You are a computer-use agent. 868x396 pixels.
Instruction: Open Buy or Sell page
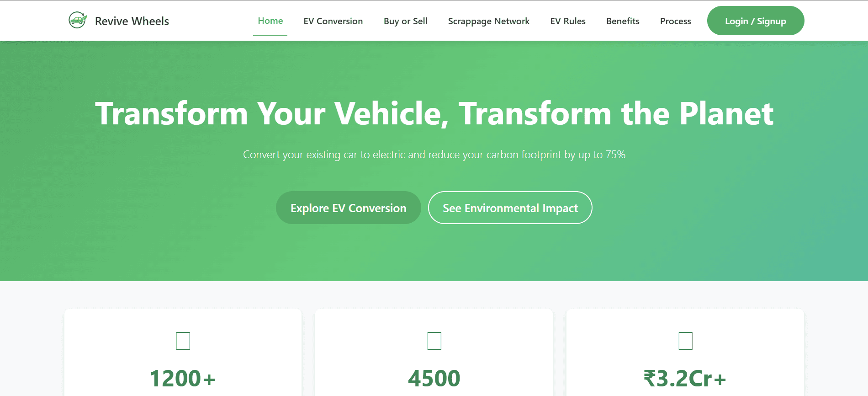[406, 21]
